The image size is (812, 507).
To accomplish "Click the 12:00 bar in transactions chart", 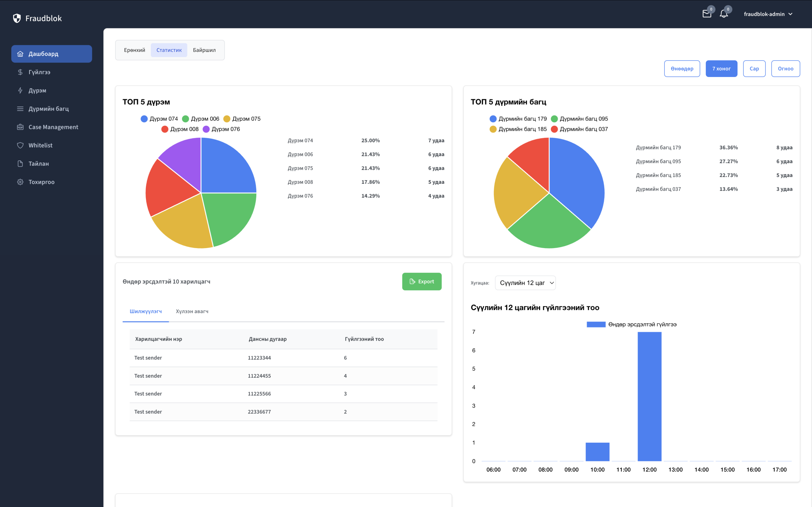I will coord(649,396).
